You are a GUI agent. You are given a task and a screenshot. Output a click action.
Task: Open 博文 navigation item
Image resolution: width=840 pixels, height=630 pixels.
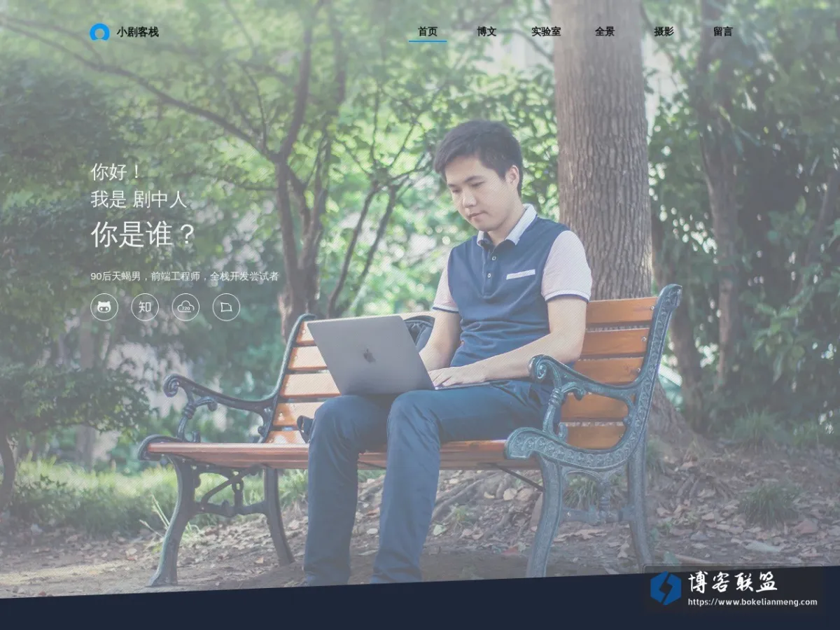(486, 31)
